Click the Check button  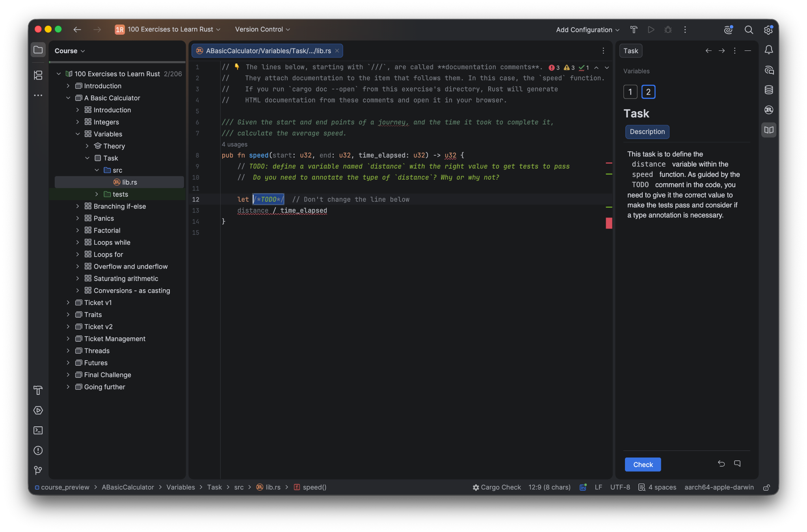click(x=643, y=465)
